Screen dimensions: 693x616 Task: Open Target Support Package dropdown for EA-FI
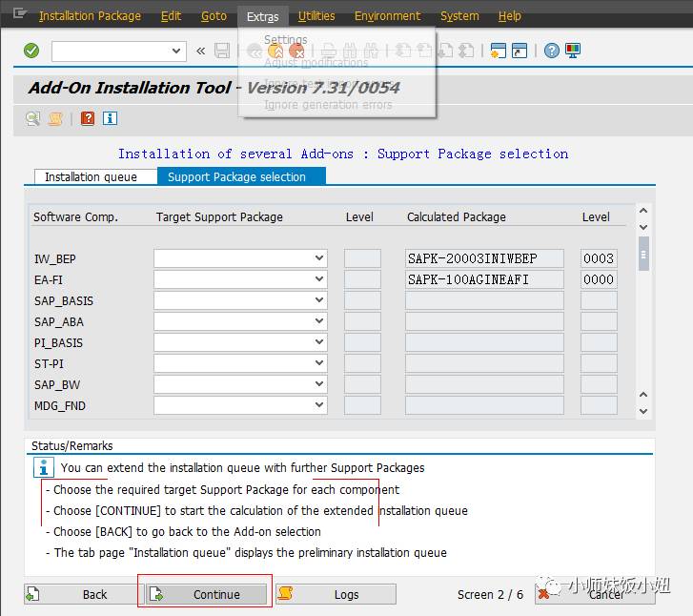[319, 279]
